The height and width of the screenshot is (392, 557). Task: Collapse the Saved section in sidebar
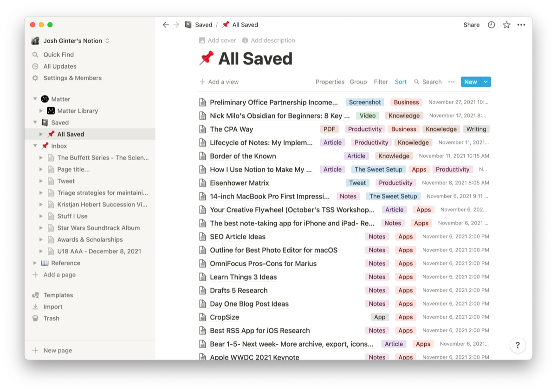[35, 122]
